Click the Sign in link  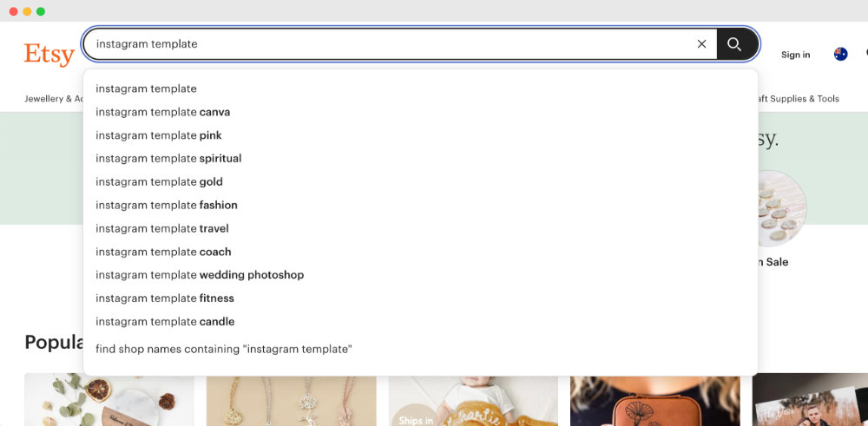pos(795,54)
